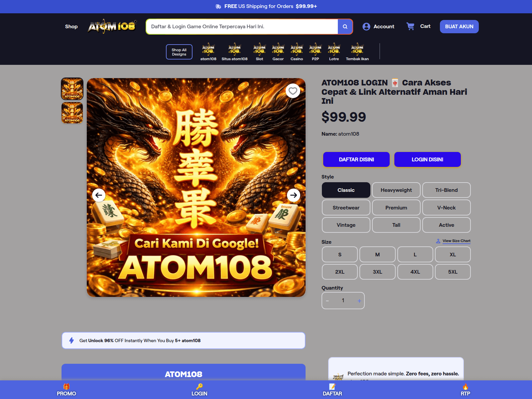Screen dimensions: 532x399
Task: Open PROMO in bottom bar
Action: click(x=66, y=390)
